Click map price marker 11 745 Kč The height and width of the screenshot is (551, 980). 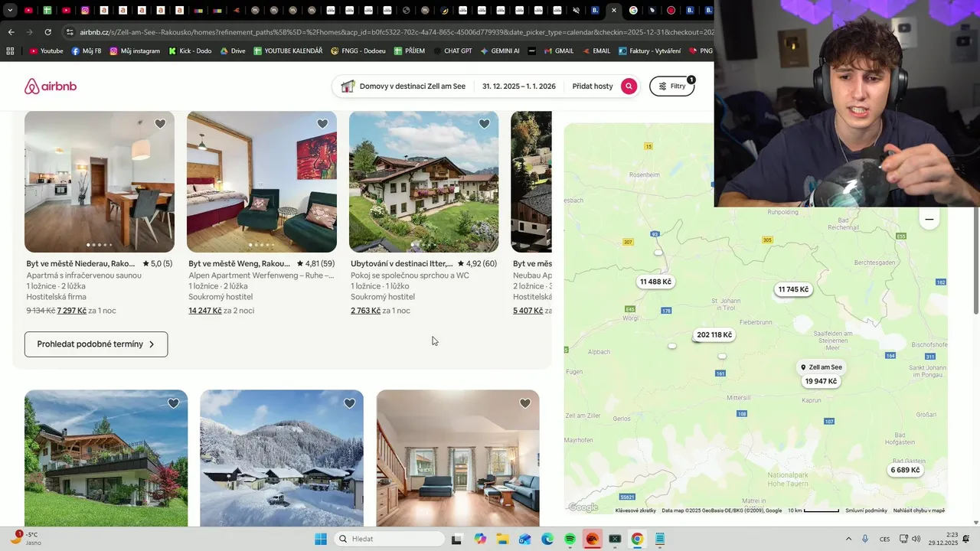[x=794, y=289]
